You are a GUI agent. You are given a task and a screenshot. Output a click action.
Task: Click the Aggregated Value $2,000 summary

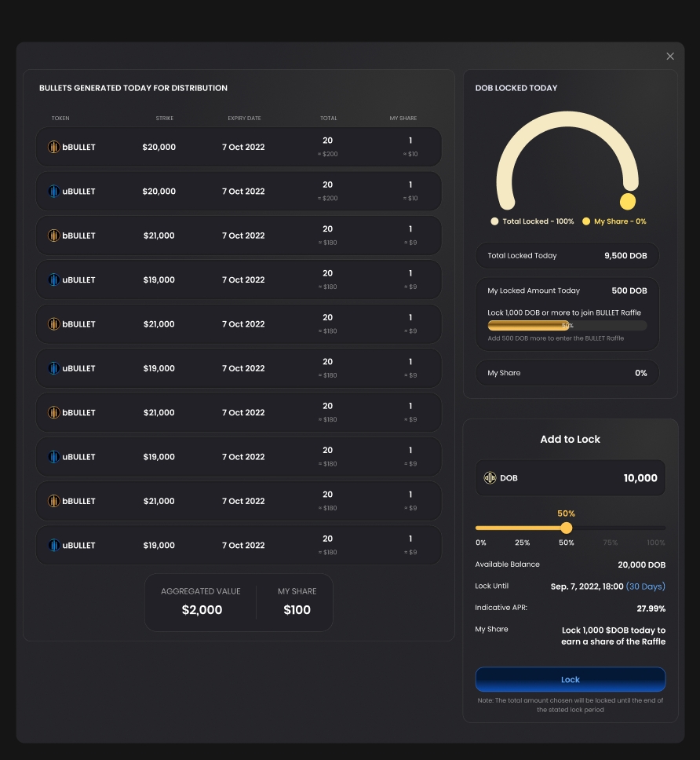coord(201,602)
